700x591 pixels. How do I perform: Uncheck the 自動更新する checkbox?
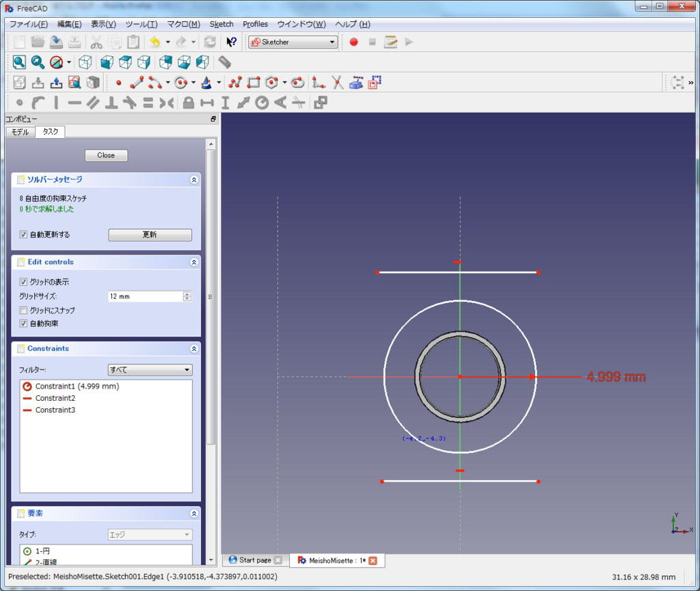pyautogui.click(x=24, y=235)
